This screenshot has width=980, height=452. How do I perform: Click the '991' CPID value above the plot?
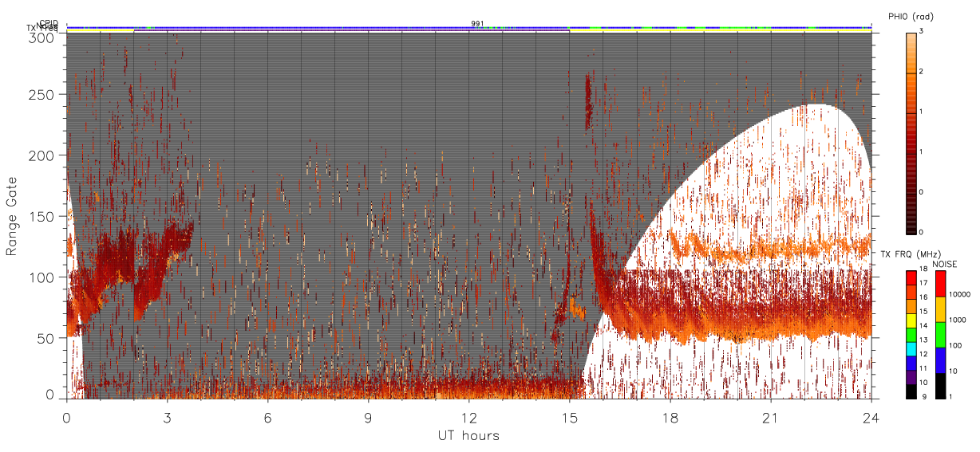477,23
